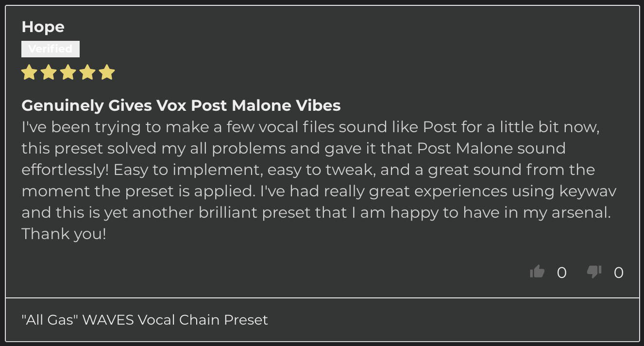This screenshot has width=644, height=346.
Task: Click the Verified badge
Action: (x=51, y=49)
